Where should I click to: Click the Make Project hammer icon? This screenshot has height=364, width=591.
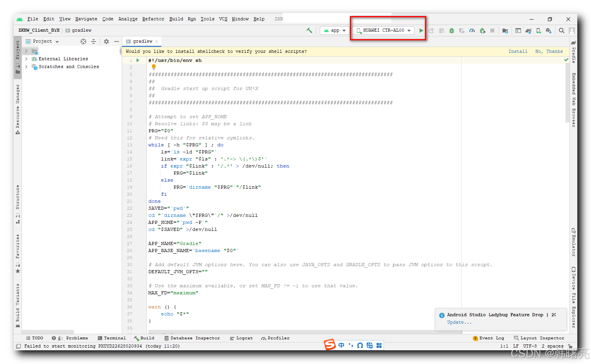click(309, 31)
